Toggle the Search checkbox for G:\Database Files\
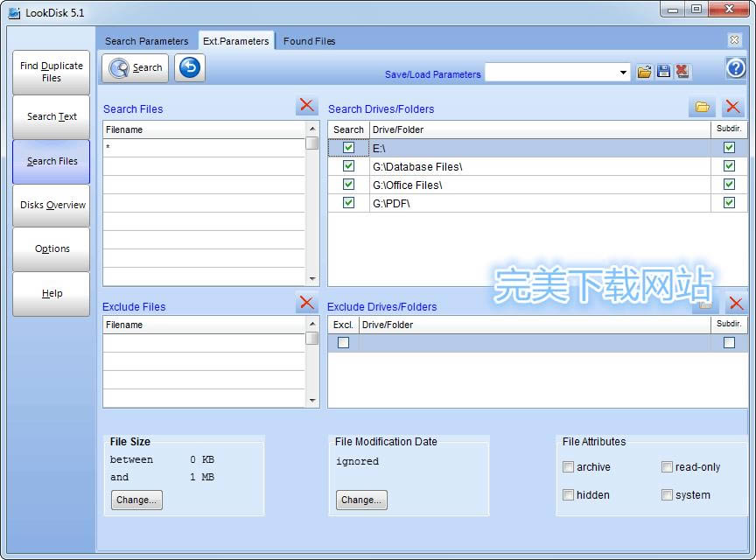The image size is (756, 560). pos(348,166)
